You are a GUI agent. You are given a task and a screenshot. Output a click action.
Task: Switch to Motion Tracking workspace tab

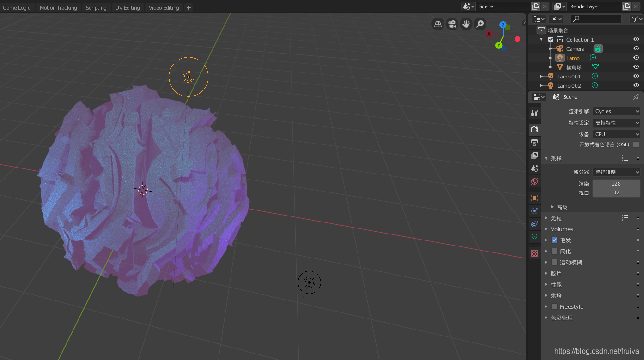pyautogui.click(x=58, y=8)
